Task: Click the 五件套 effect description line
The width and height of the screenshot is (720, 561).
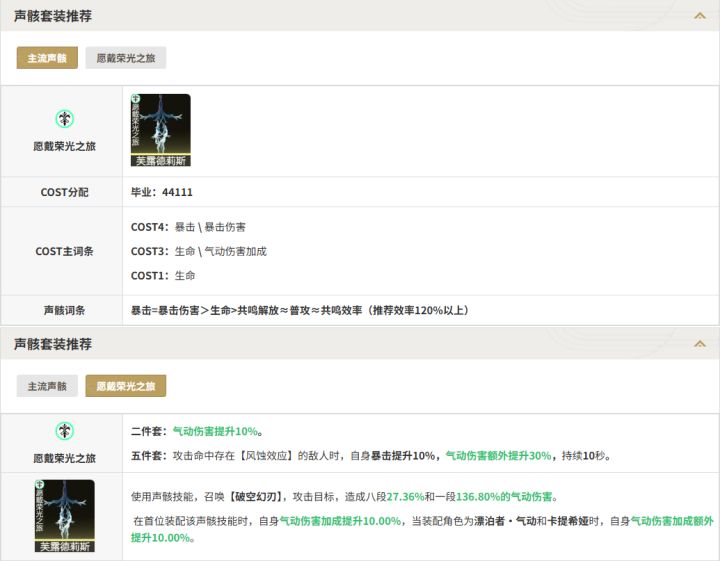Action: (371, 455)
